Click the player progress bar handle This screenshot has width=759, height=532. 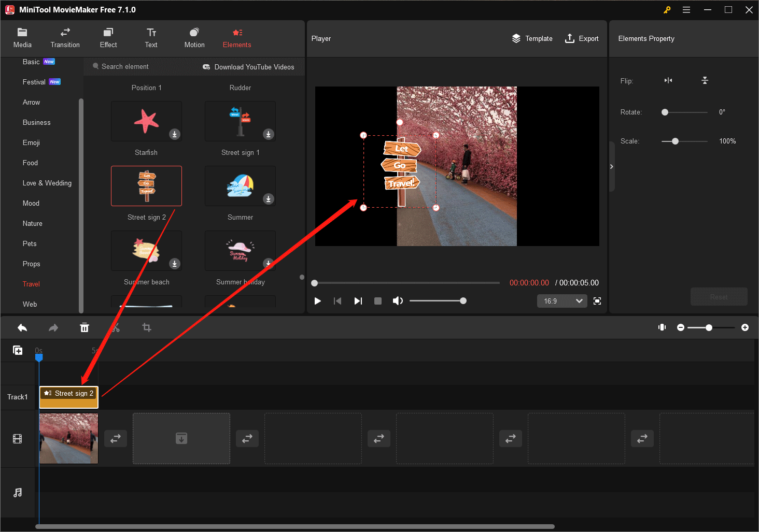coord(314,283)
